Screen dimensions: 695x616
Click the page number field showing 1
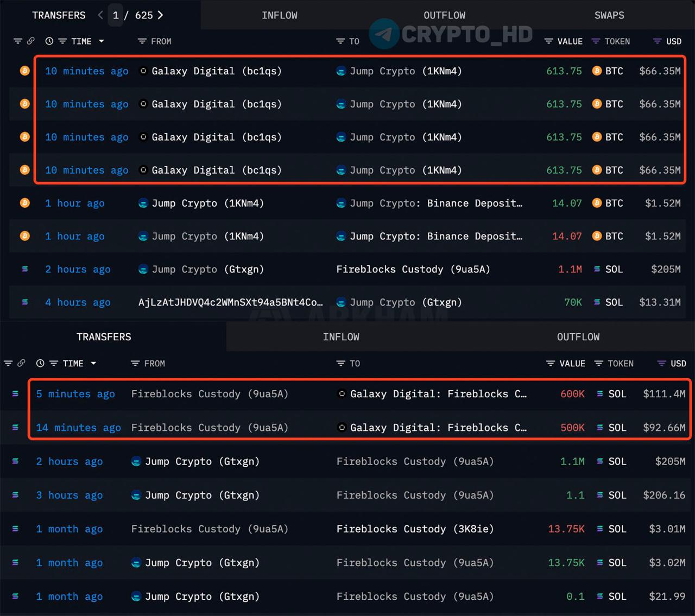[x=116, y=15]
